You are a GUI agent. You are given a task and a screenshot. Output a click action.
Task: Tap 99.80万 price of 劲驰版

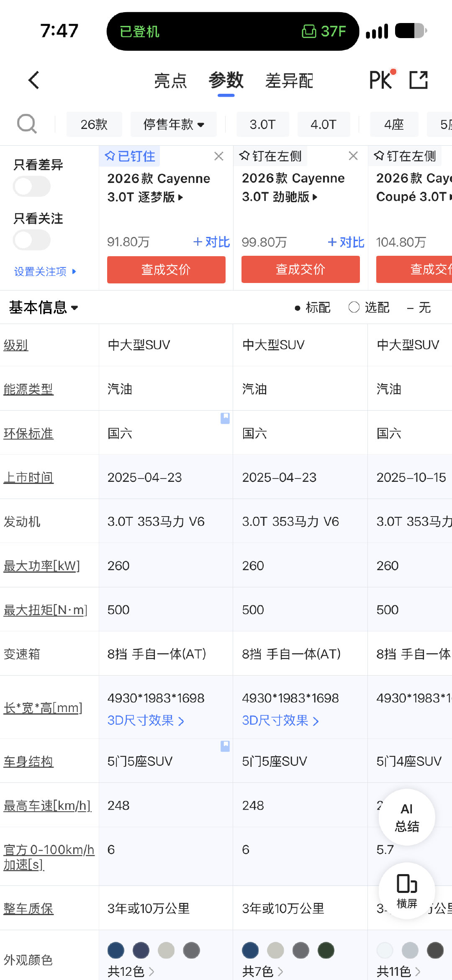tap(264, 242)
